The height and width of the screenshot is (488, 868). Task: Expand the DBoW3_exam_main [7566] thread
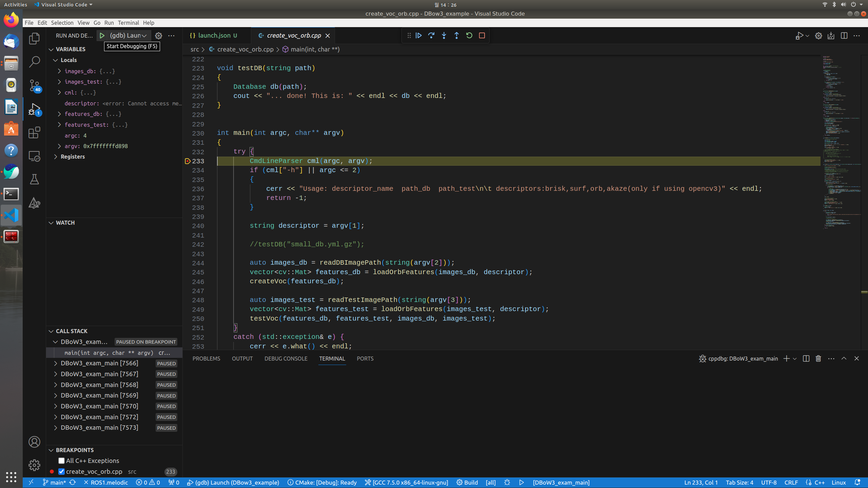point(56,363)
